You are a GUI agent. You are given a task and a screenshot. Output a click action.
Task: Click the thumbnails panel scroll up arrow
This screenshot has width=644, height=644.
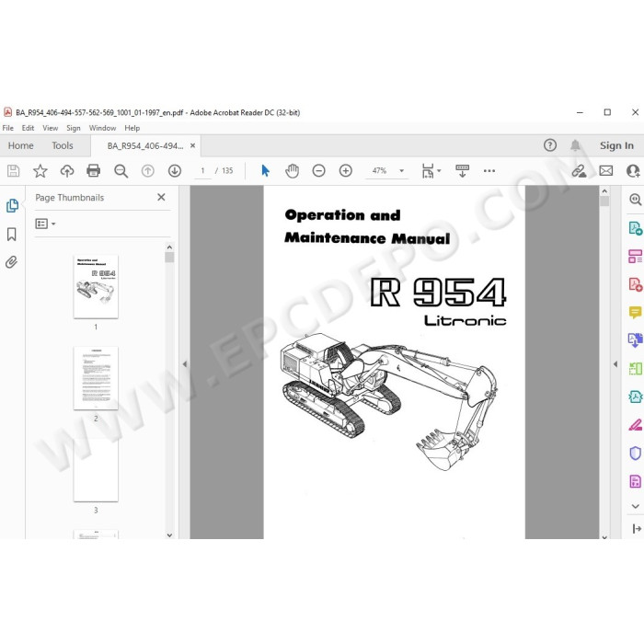click(x=169, y=247)
